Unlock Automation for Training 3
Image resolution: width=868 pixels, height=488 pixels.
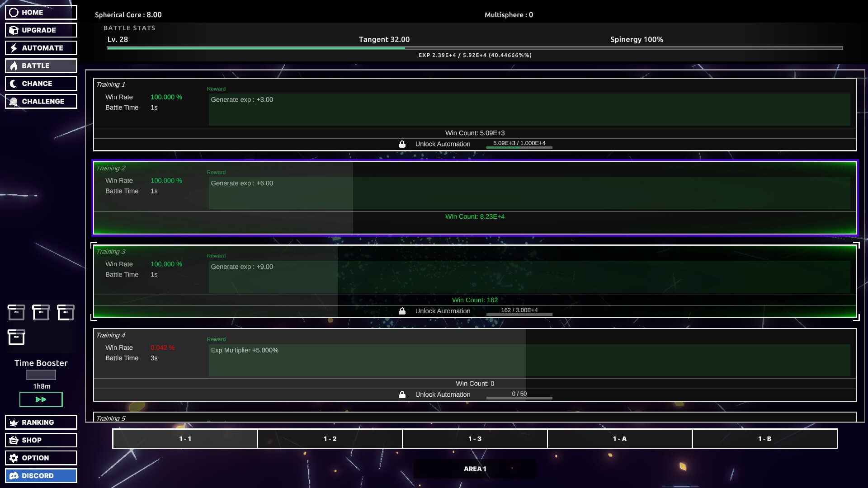(x=443, y=311)
